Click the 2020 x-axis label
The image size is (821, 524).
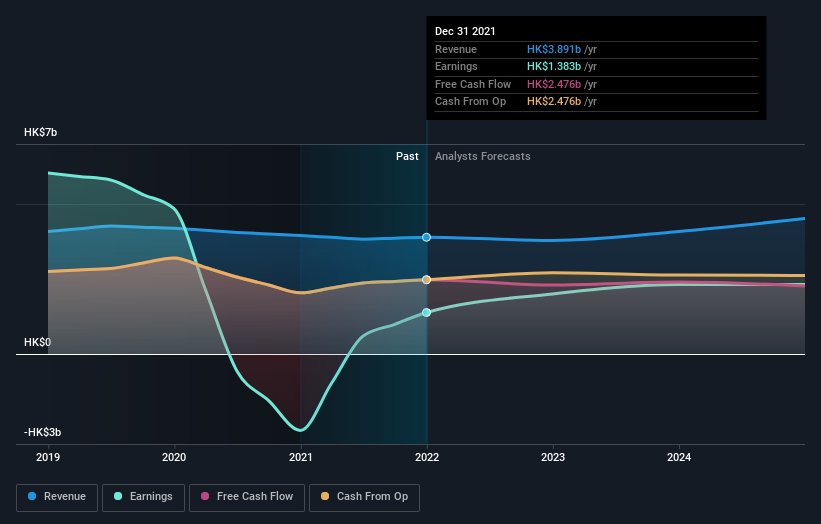(x=174, y=457)
